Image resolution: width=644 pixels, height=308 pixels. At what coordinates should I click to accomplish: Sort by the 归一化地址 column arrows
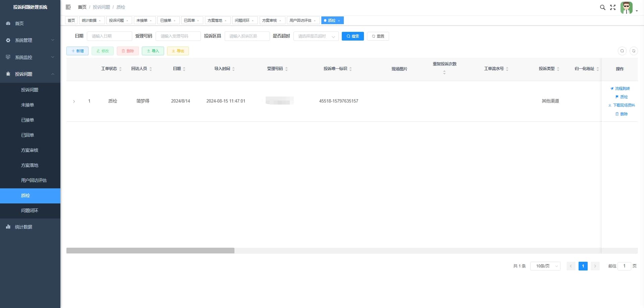[598, 69]
